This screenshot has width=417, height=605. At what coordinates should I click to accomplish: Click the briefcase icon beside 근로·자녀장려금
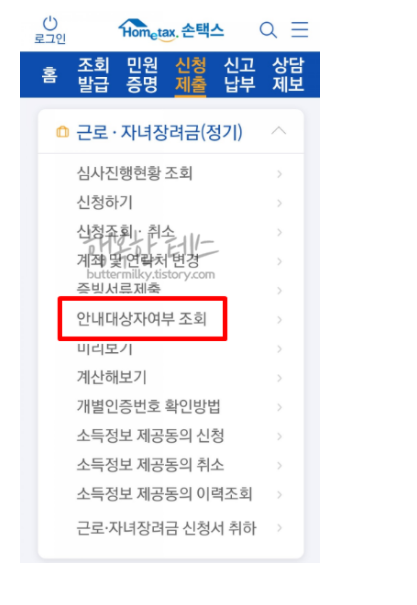pos(62,132)
